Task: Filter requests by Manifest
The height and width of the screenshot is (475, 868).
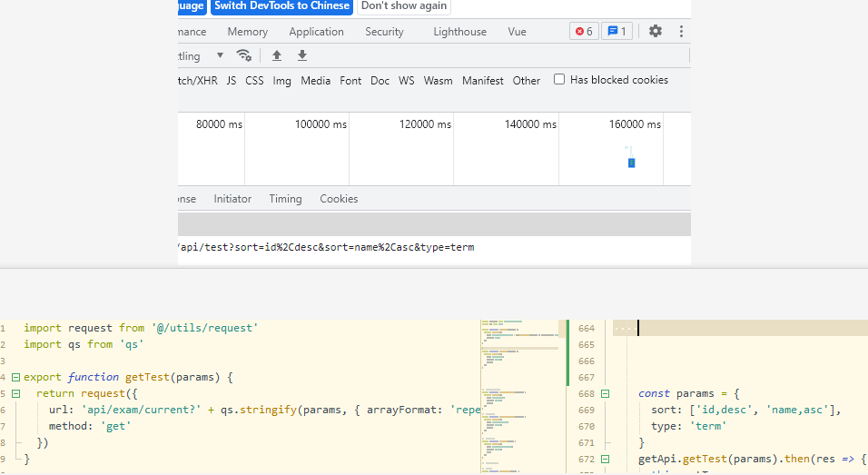Action: click(x=483, y=80)
